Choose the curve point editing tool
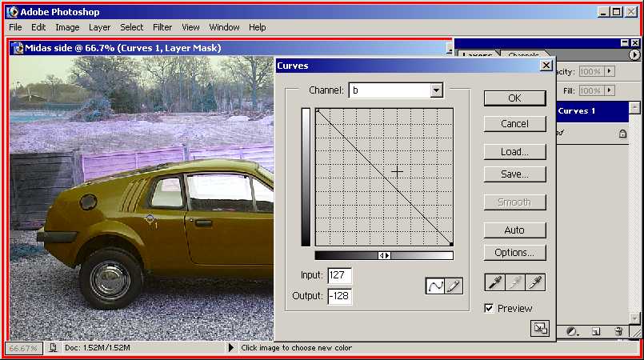 pyautogui.click(x=435, y=286)
